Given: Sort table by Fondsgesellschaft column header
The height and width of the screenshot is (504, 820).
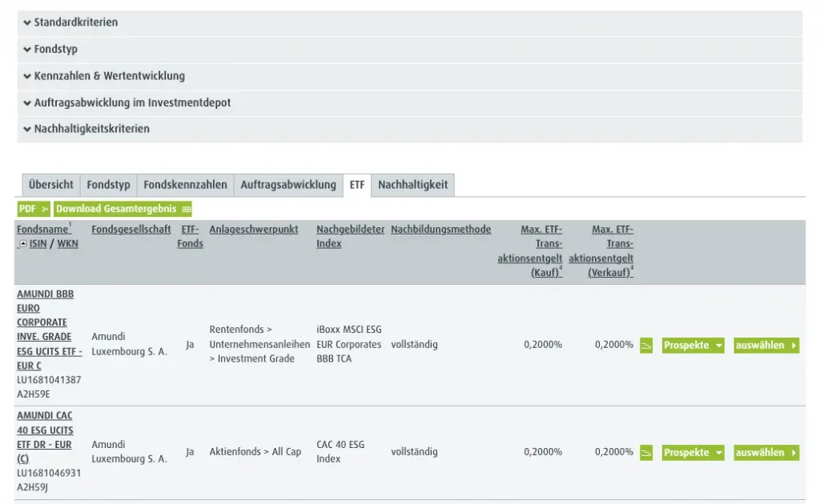Looking at the screenshot, I should coord(131,230).
